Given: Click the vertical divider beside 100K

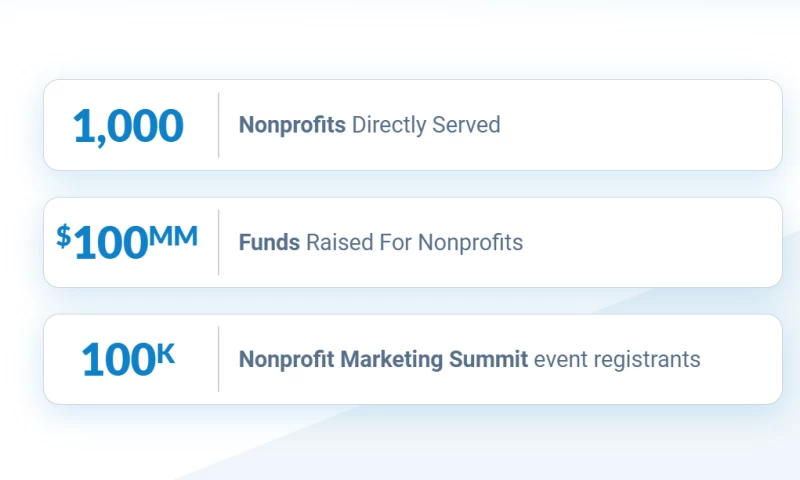Looking at the screenshot, I should click(219, 359).
